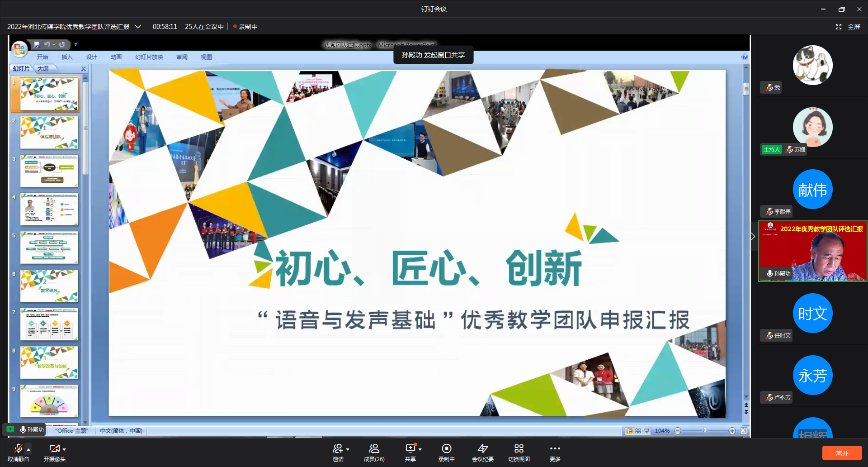Click the Undo icon in quick access toolbar

(x=47, y=44)
